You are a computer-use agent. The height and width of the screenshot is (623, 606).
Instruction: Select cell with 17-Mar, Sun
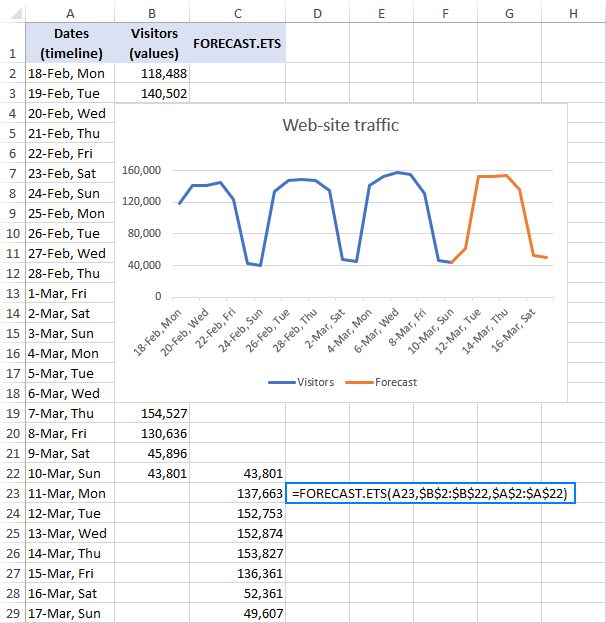(x=70, y=613)
